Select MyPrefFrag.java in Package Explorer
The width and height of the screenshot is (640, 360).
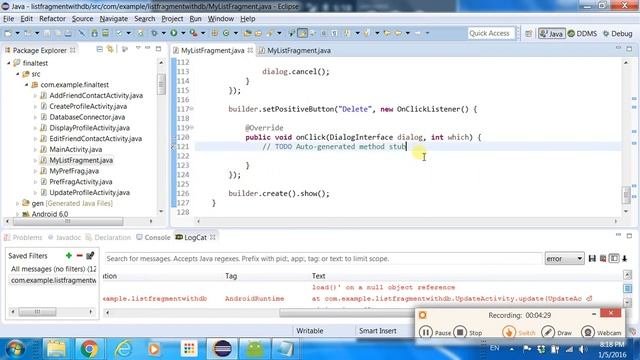(74, 171)
